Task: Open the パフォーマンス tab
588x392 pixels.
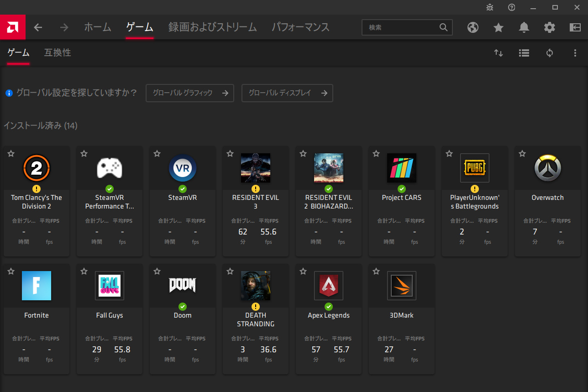Action: coord(300,27)
